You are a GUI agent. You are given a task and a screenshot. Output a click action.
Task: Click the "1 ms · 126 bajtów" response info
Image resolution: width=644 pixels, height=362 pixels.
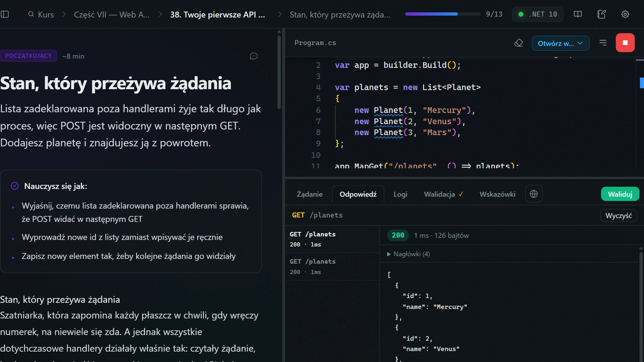441,235
